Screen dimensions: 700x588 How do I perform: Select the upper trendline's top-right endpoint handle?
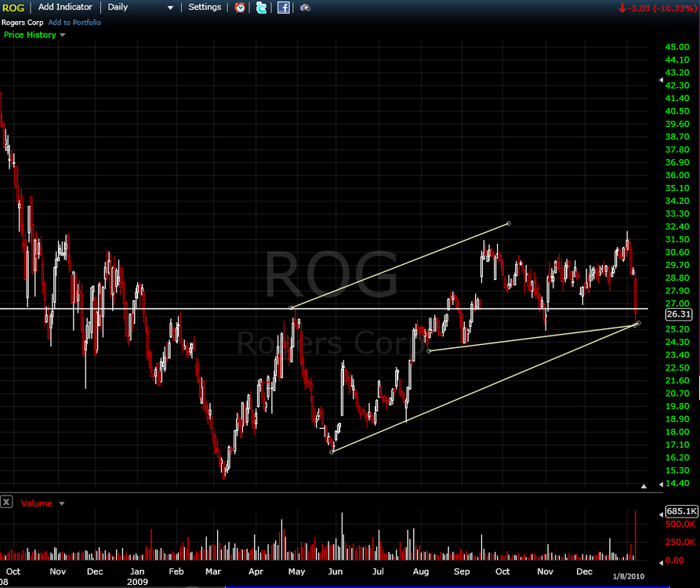pos(509,223)
